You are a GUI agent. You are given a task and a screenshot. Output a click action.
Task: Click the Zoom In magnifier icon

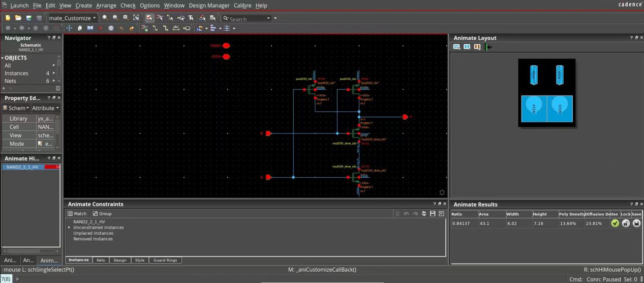coord(105,18)
